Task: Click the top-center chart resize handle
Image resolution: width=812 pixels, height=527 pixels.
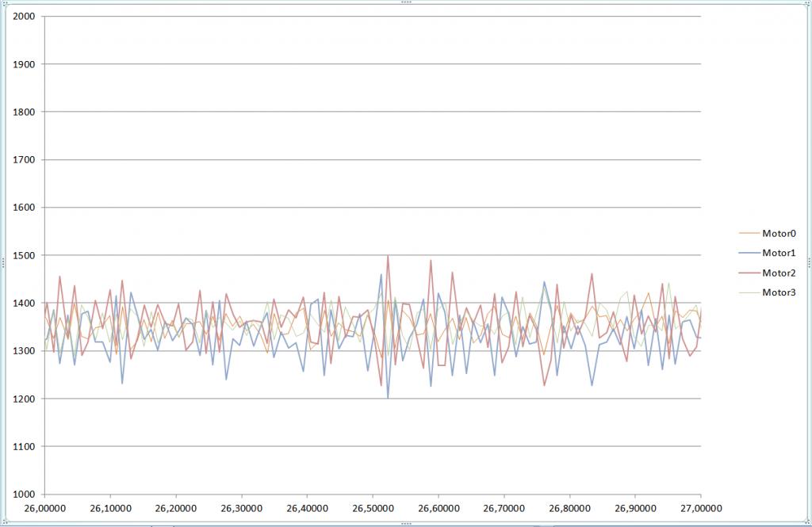Action: click(x=406, y=2)
